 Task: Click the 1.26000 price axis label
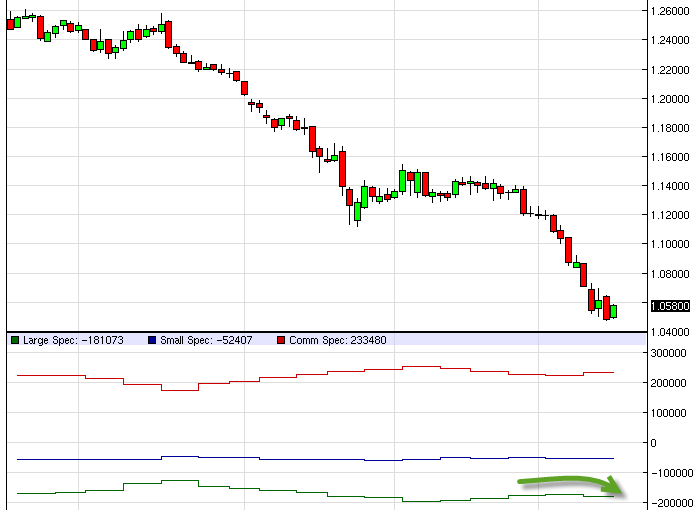click(x=670, y=11)
